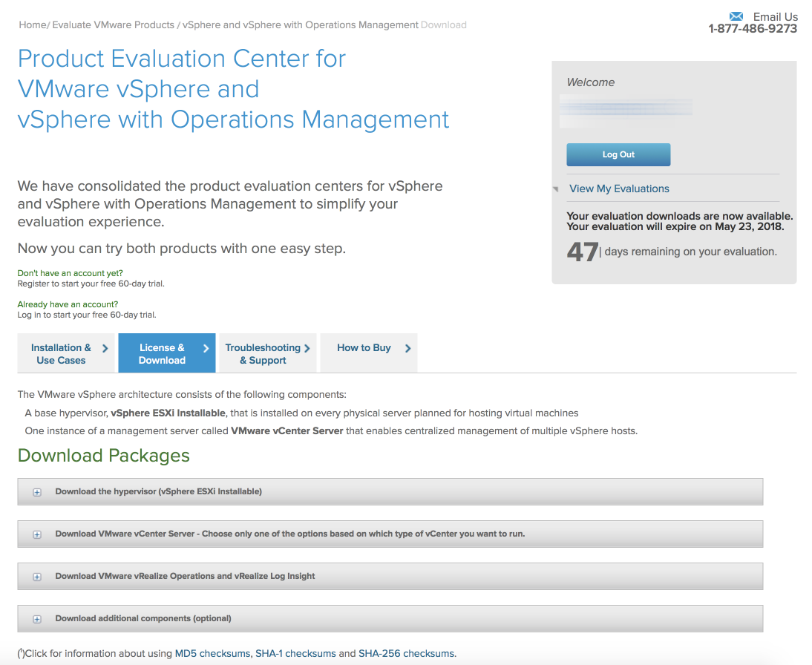Click the plus icon beside additional components
The width and height of the screenshot is (812, 665).
(37, 619)
